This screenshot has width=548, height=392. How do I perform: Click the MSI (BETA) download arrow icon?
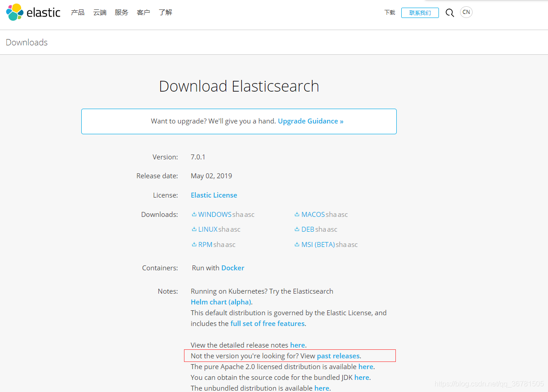297,245
